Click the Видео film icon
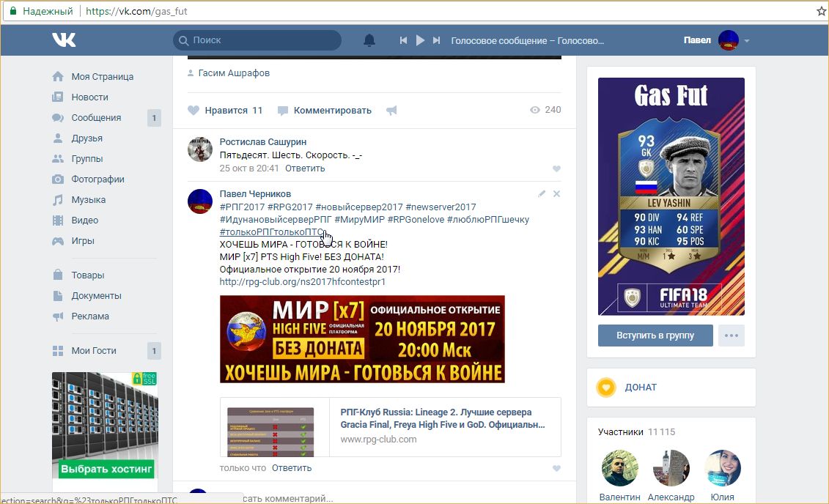Screen dimensions: 829x504 point(58,220)
